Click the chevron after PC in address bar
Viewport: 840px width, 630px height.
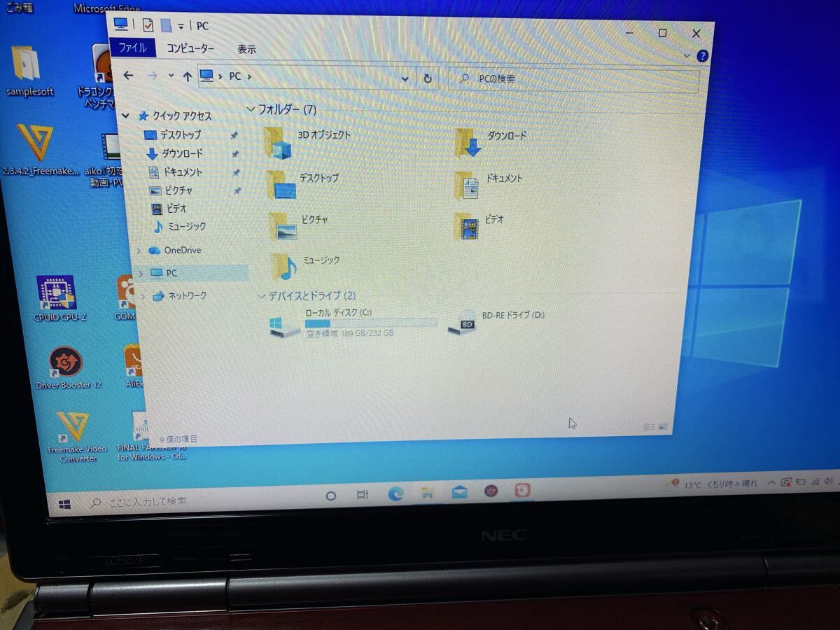[x=249, y=76]
